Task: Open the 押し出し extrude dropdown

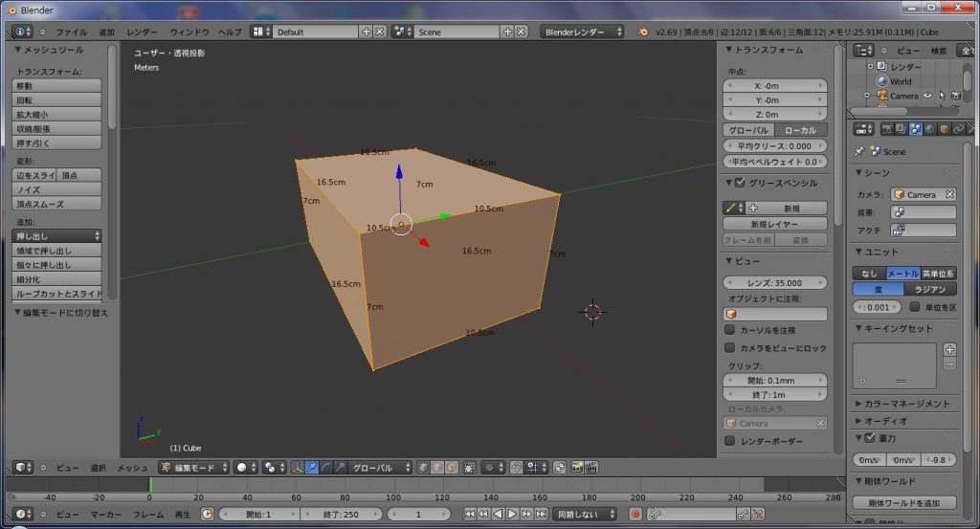Action: pyautogui.click(x=56, y=236)
